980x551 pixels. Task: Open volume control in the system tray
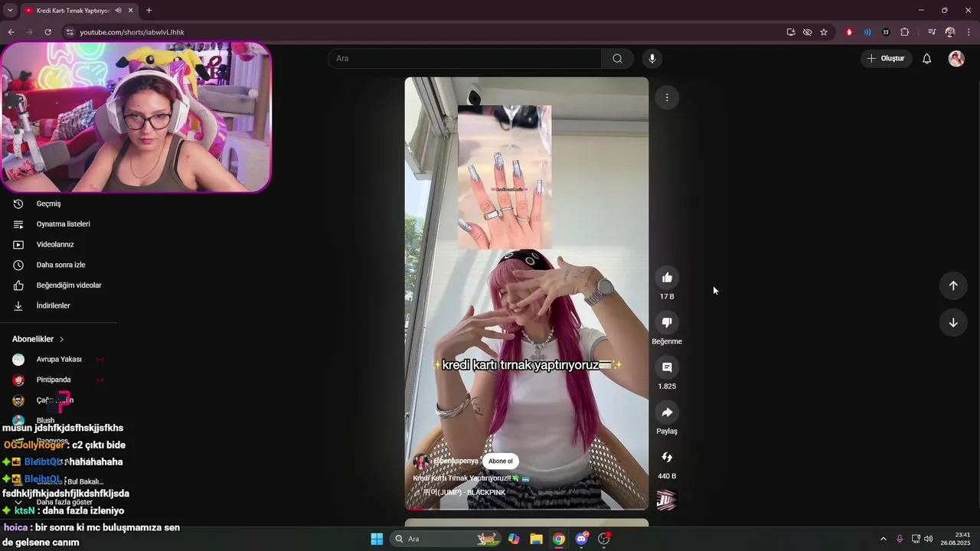(x=929, y=539)
